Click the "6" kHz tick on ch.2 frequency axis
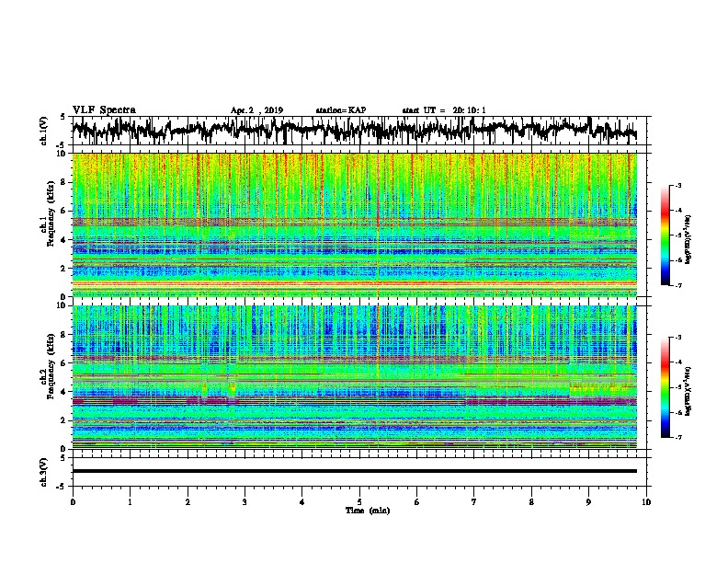 click(64, 363)
